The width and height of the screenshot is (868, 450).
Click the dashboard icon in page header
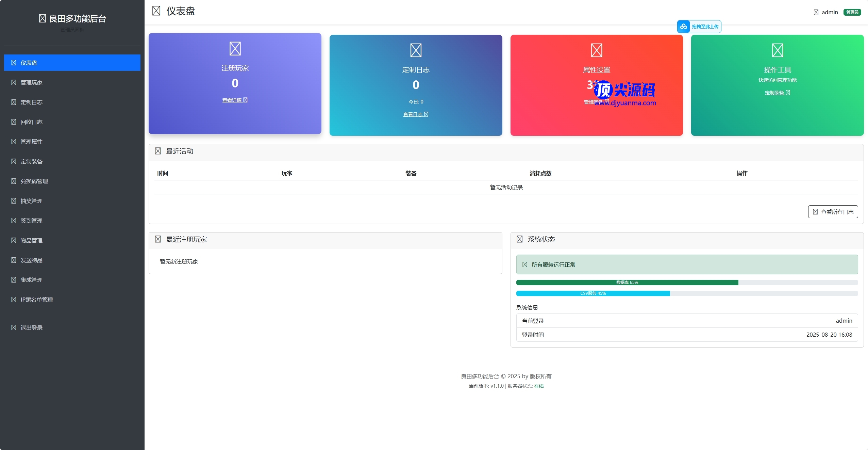tap(156, 11)
